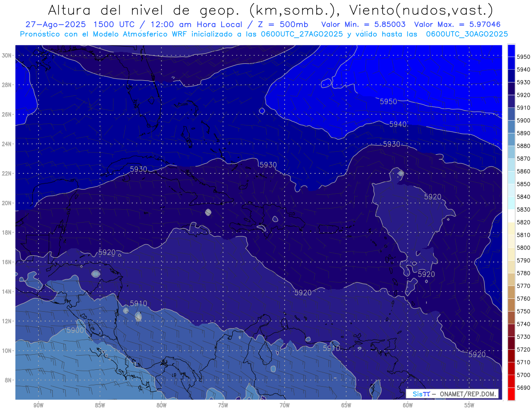Select the 28N latitude axis label

pyautogui.click(x=7, y=85)
